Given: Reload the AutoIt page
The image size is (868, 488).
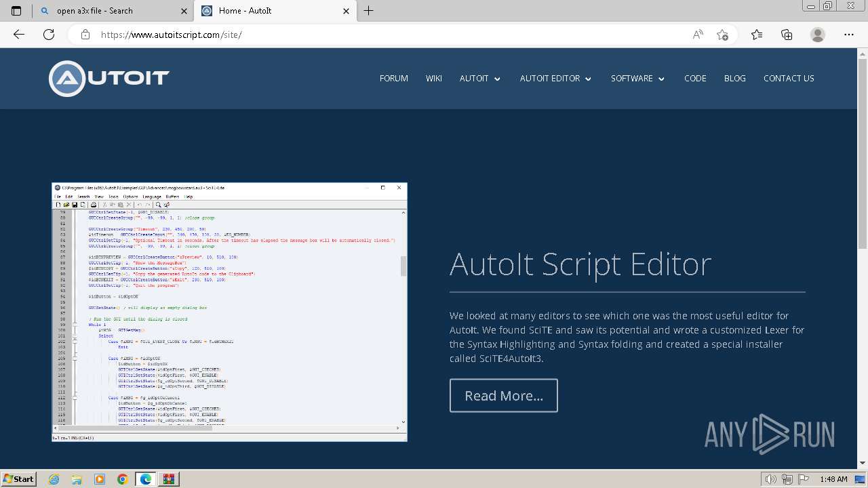Looking at the screenshot, I should click(x=49, y=35).
